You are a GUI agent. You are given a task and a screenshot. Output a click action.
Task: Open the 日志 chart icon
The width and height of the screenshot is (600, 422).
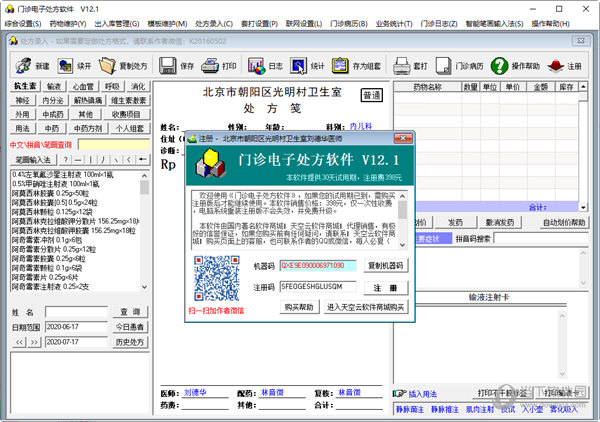[x=256, y=66]
